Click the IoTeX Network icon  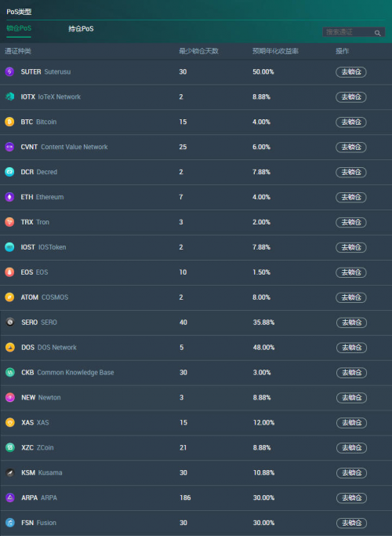[x=9, y=97]
